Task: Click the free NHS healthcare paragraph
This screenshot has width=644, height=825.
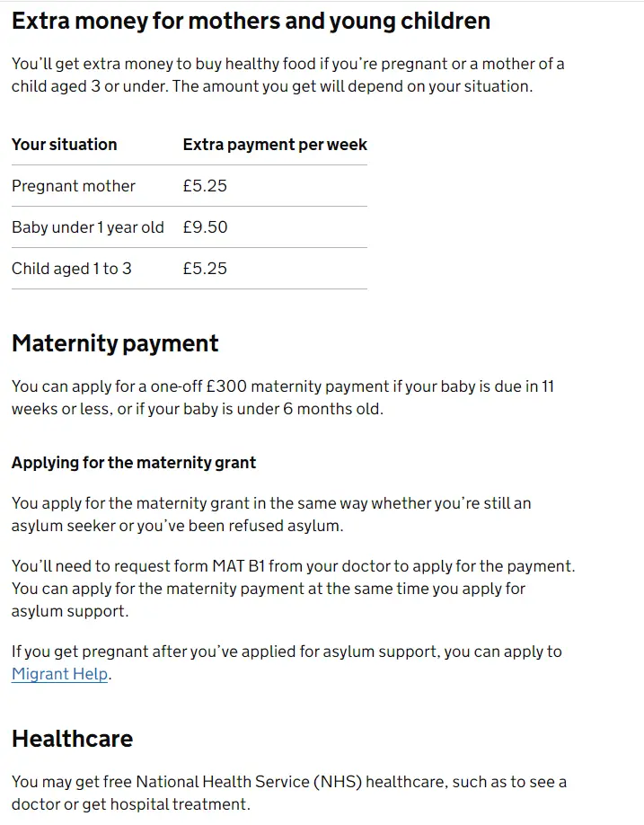Action: pyautogui.click(x=287, y=793)
